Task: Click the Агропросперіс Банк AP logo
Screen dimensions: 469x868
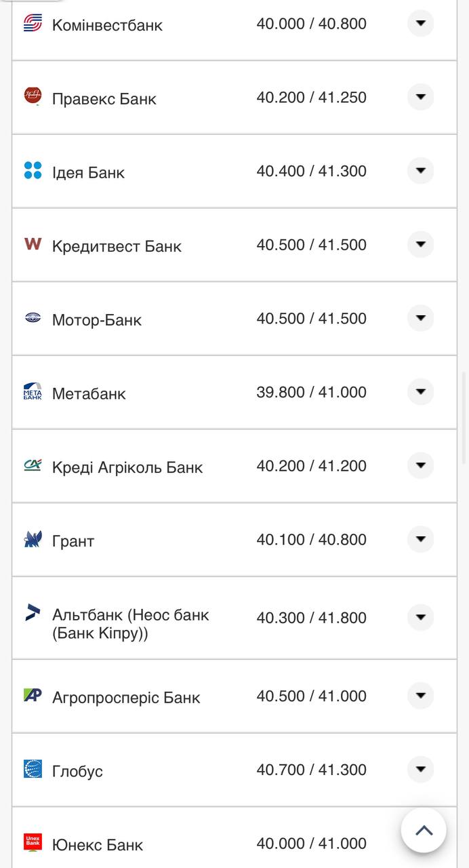Action: coord(33,695)
